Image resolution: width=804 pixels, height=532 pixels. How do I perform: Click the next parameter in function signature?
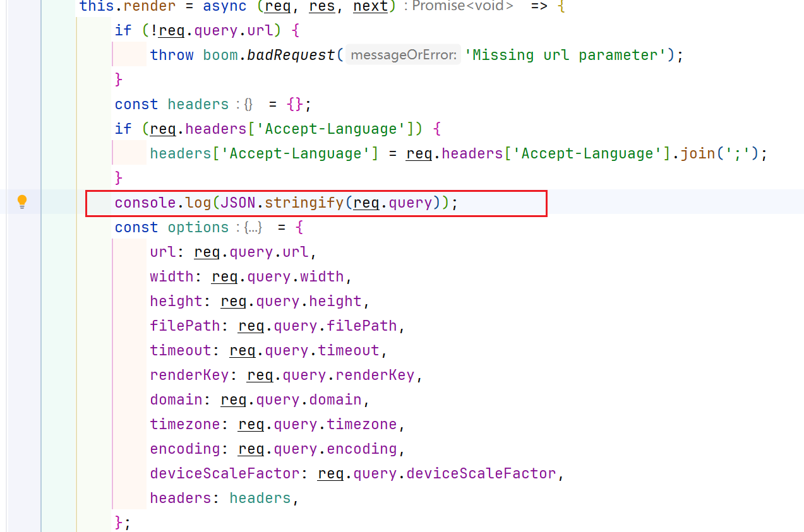click(x=370, y=6)
